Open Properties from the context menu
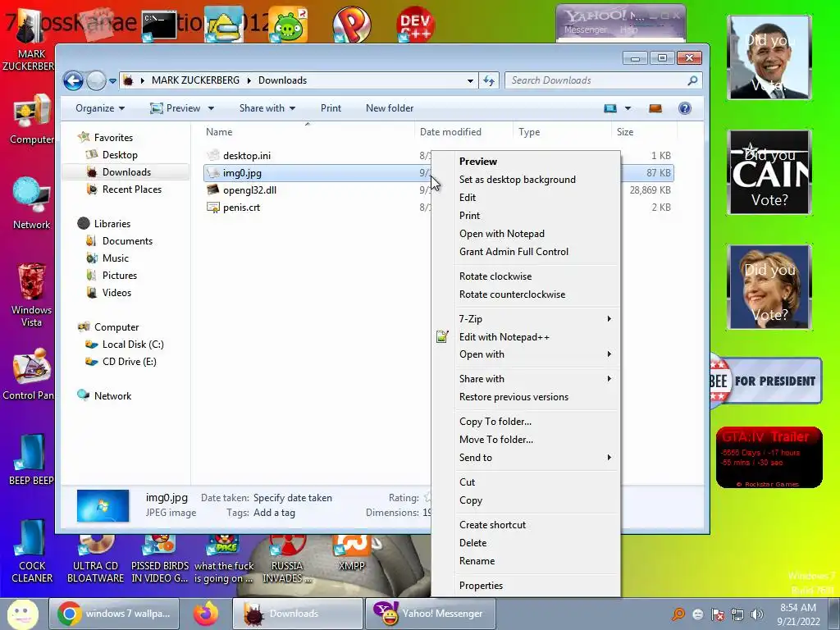This screenshot has width=840, height=630. (481, 586)
